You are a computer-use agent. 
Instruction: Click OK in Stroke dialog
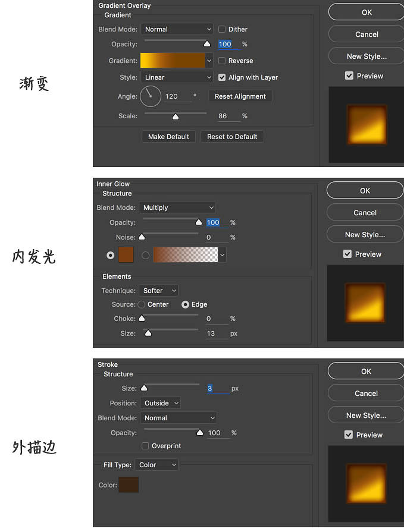click(366, 372)
